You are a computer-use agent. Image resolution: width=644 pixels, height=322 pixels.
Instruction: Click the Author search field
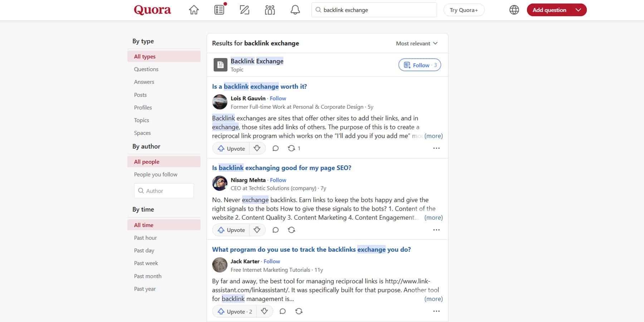[164, 190]
